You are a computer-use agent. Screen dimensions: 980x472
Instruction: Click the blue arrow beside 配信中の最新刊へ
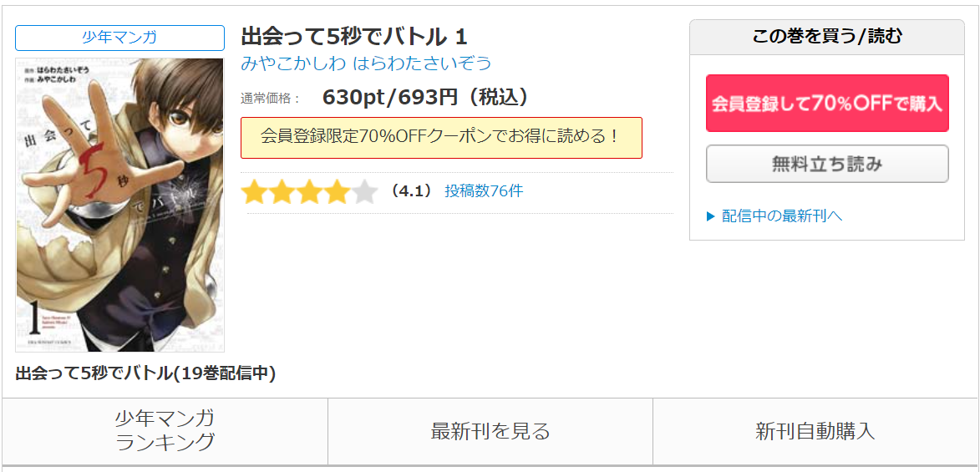pyautogui.click(x=710, y=216)
